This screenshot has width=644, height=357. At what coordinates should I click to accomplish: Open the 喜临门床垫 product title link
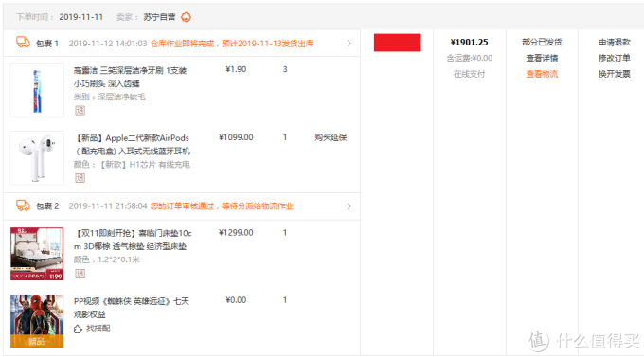click(x=133, y=240)
